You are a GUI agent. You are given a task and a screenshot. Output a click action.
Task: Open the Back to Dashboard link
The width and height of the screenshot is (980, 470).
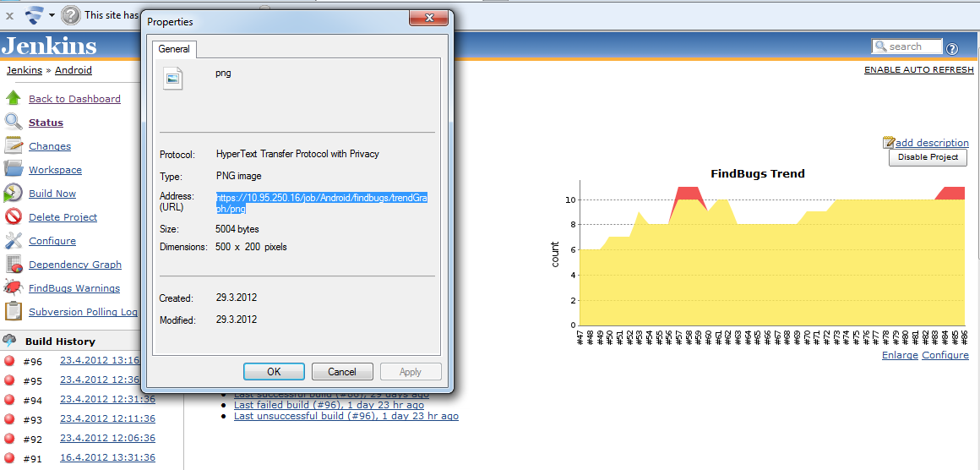point(74,99)
